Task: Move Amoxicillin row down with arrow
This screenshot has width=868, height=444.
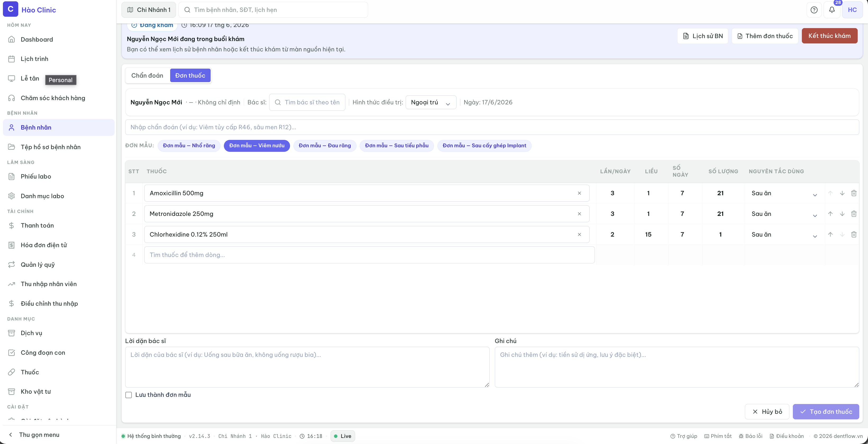Action: click(842, 193)
